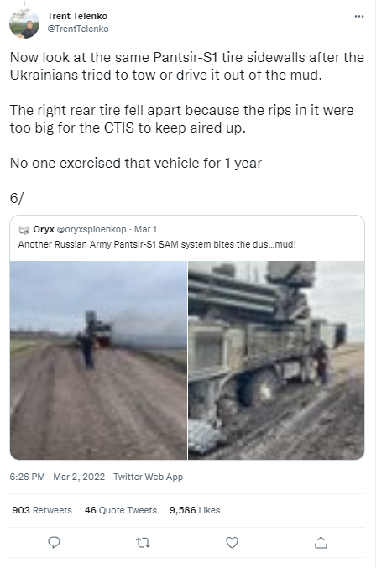Open quoted tweet text about Pantsir-S1 SAM
Screen dimensions: 392x568
(x=157, y=244)
